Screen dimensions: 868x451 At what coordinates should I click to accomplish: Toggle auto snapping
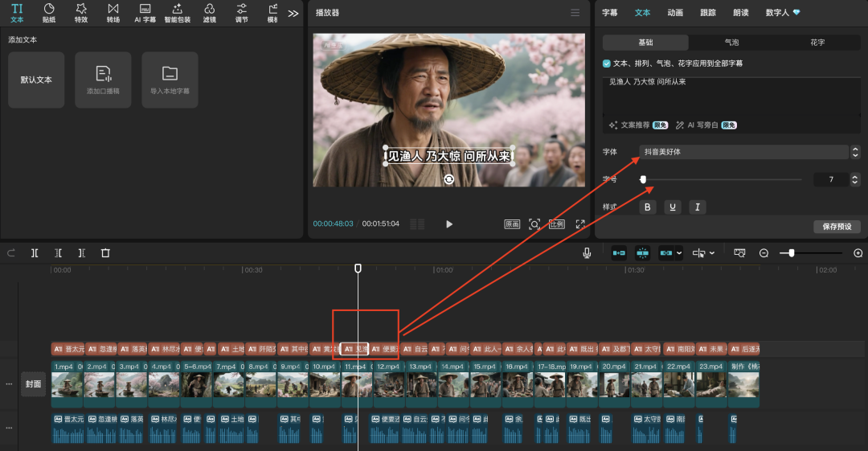(x=642, y=253)
